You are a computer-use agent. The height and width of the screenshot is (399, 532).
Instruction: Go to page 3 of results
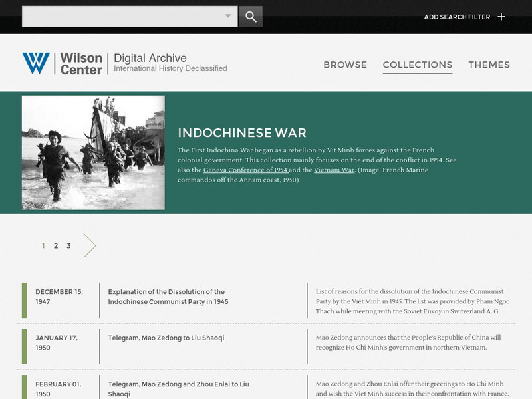(x=68, y=245)
